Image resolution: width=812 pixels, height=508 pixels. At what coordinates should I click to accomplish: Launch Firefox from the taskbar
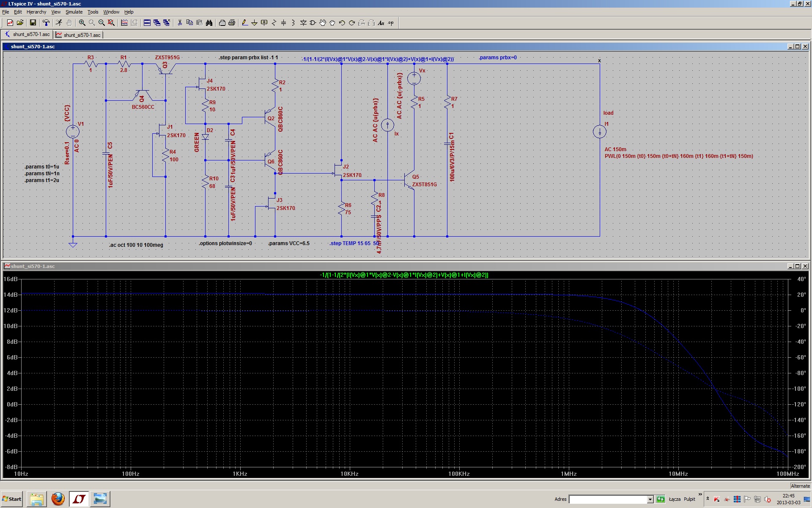click(58, 499)
